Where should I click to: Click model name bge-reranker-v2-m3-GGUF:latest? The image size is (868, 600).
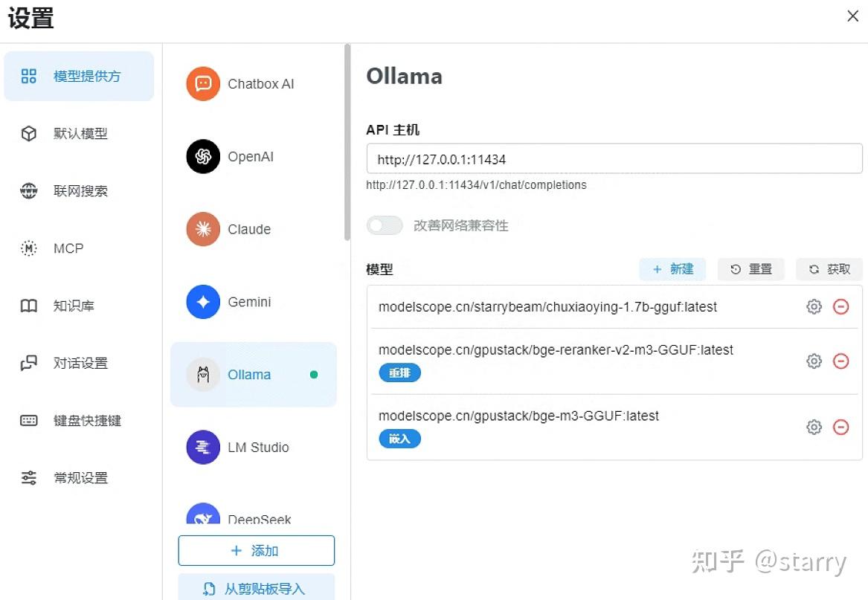click(x=556, y=350)
